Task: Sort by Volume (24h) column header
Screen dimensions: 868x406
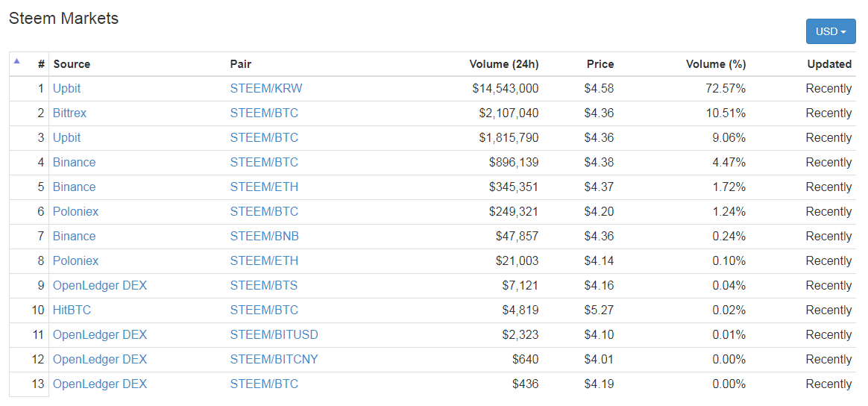Action: click(x=503, y=64)
